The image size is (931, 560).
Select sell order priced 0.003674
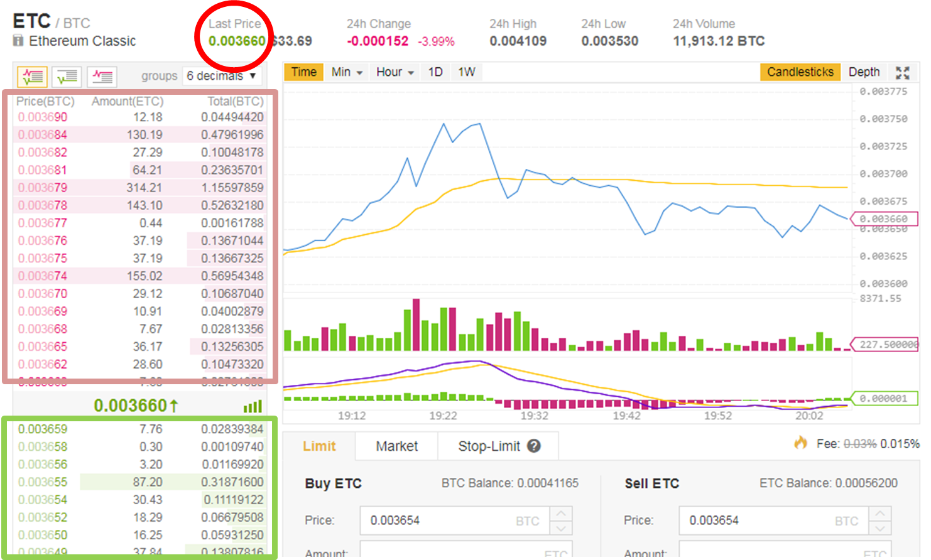pyautogui.click(x=140, y=276)
